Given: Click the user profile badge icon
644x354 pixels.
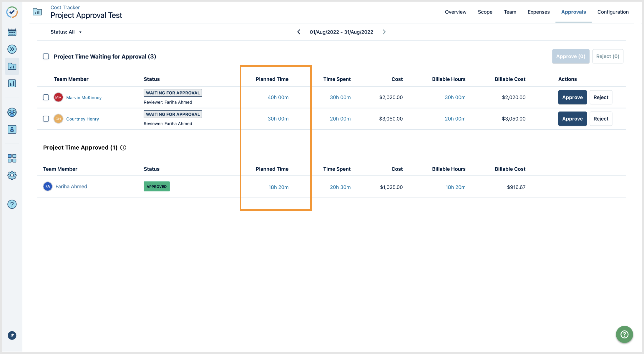Looking at the screenshot, I should coord(12,129).
